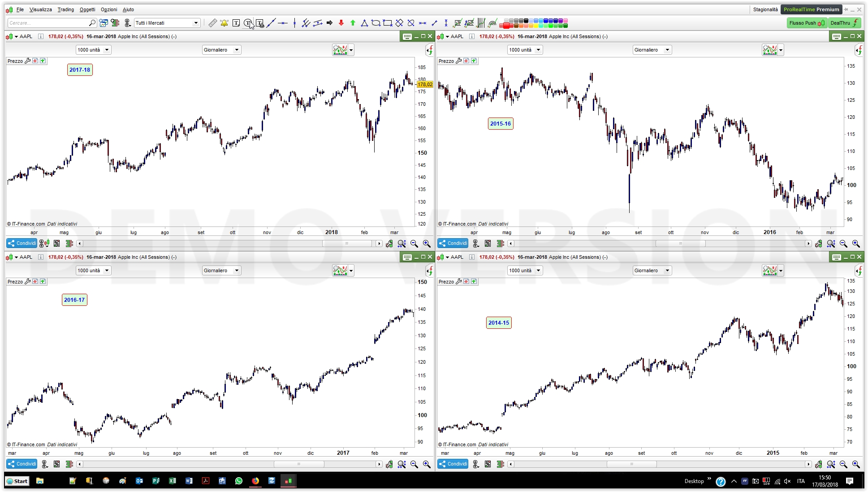868x492 pixels.
Task: Toggle the DealThru mode button
Action: point(845,23)
